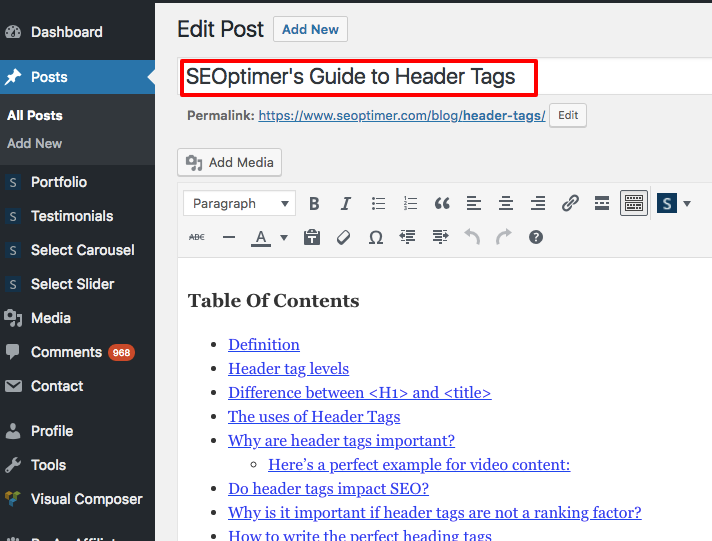Apply blockquote formatting

pos(442,203)
